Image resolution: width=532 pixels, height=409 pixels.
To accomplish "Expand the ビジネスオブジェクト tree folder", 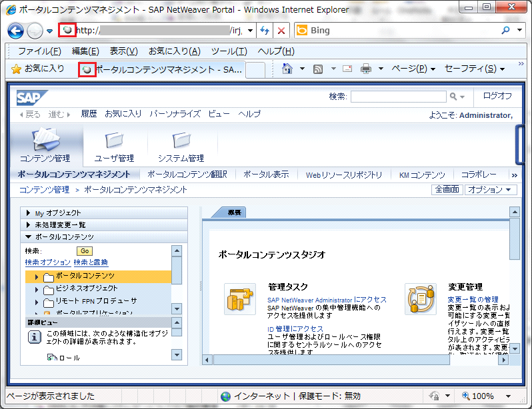I will pos(36,290).
